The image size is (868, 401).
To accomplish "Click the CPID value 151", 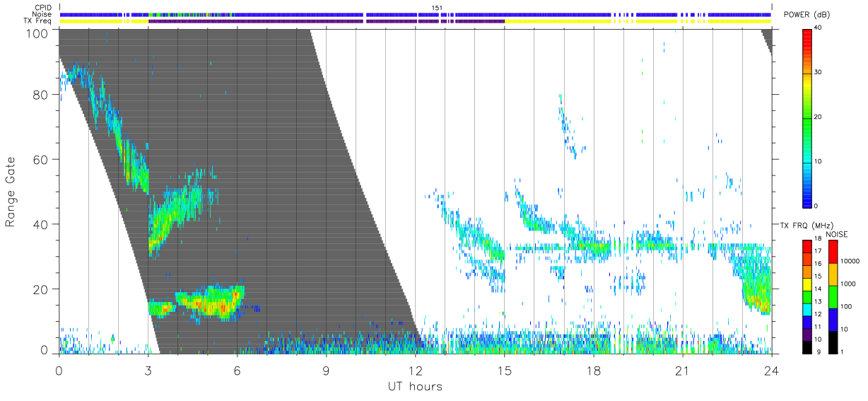I will click(x=437, y=8).
